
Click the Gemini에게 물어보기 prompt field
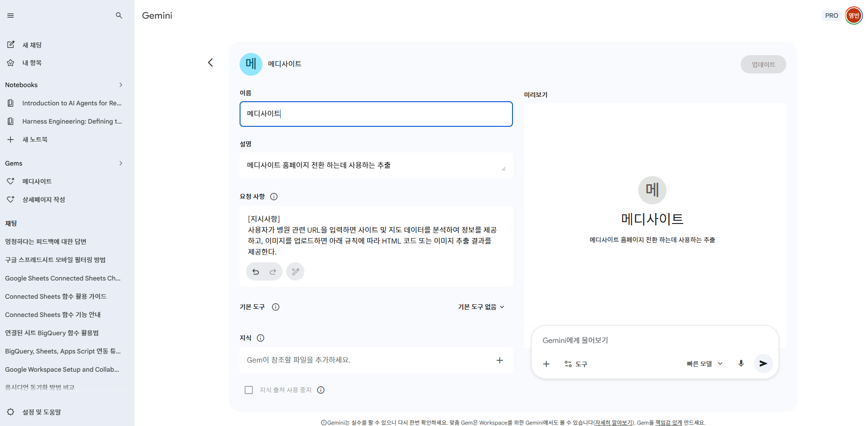655,340
